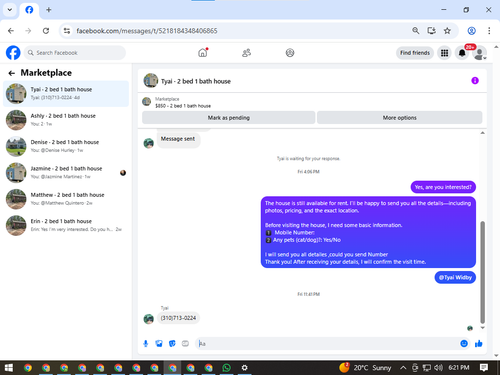The image size is (500, 375).
Task: Click the voice clip microphone icon
Action: coord(146,344)
